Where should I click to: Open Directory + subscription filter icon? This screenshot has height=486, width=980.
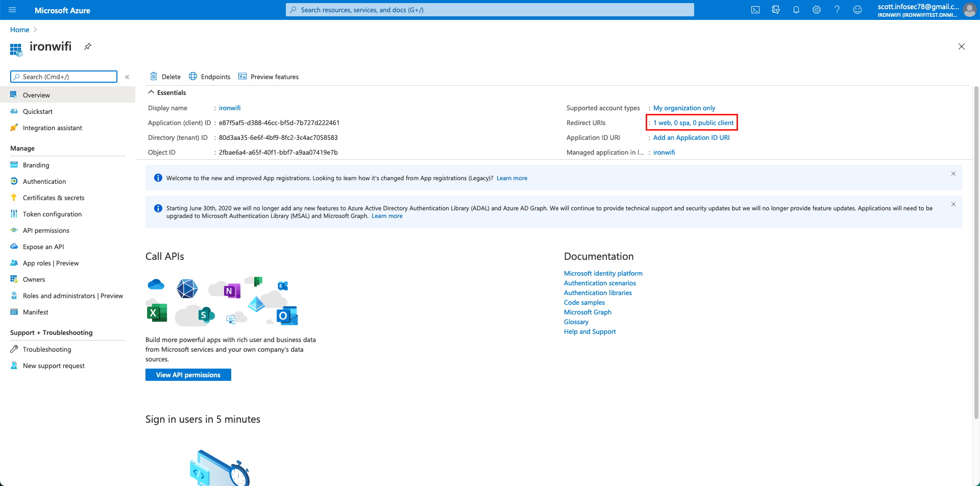point(776,10)
